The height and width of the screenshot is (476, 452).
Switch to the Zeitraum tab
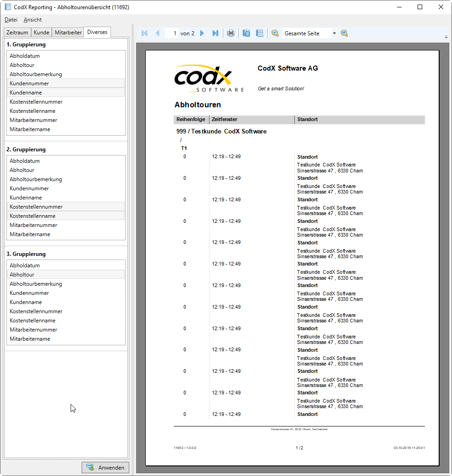pyautogui.click(x=17, y=32)
